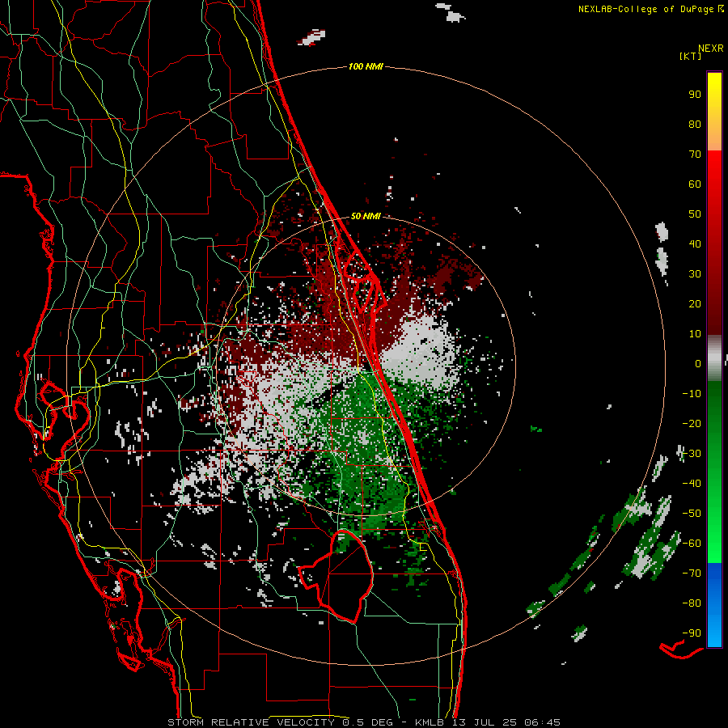This screenshot has width=728, height=728.
Task: Click the NEXR label above color scale
Action: click(710, 49)
